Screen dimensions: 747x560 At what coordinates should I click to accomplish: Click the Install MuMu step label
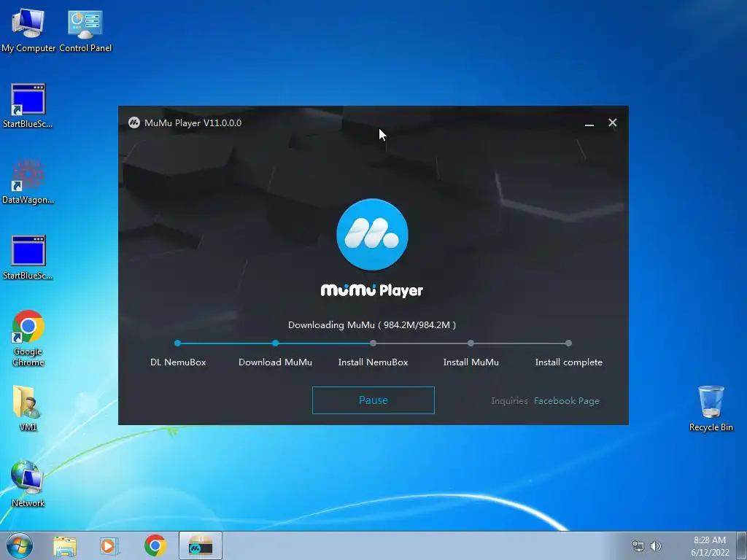471,362
